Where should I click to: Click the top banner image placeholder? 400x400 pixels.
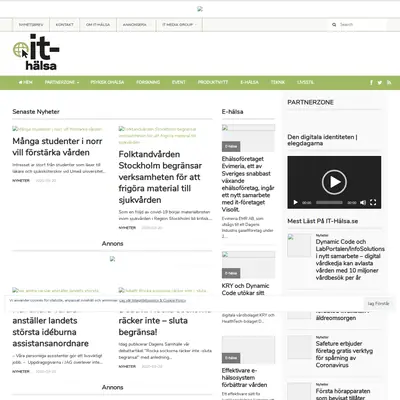[x=200, y=9]
